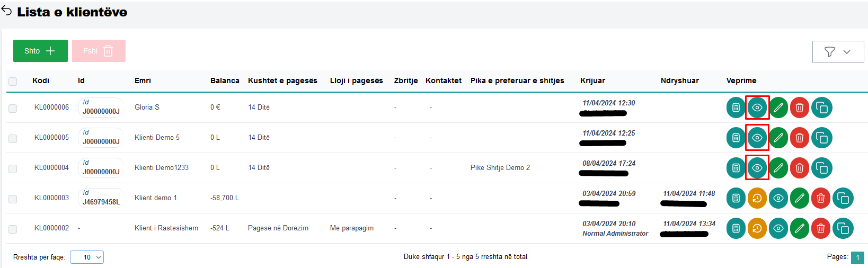Screen dimensions: 868x268
Task: Sort by the Emri column header
Action: tap(143, 81)
